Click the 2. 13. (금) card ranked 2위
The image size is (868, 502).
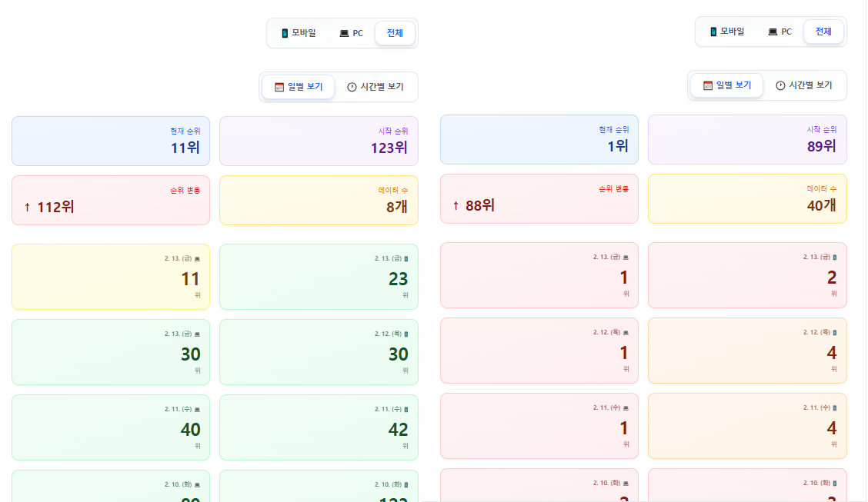(x=747, y=275)
